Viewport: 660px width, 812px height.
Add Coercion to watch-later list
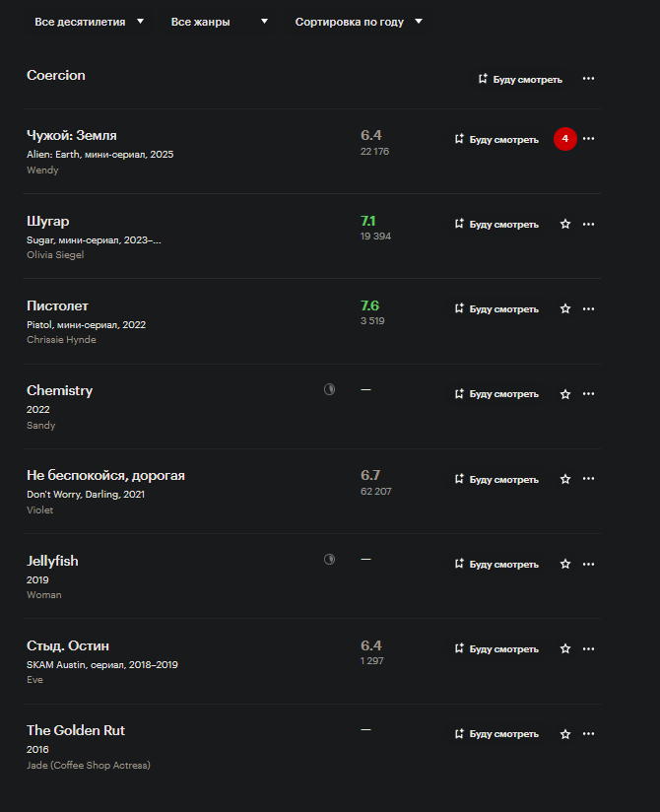pos(520,79)
